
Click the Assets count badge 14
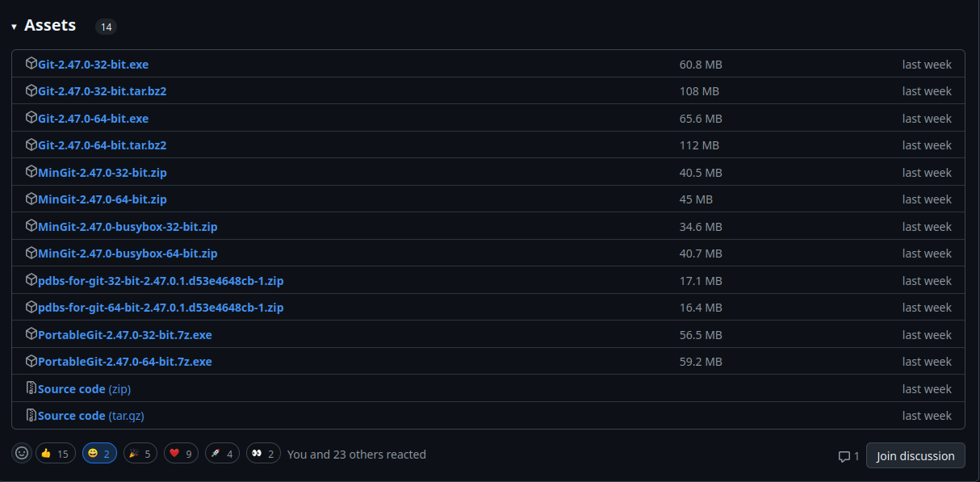106,27
